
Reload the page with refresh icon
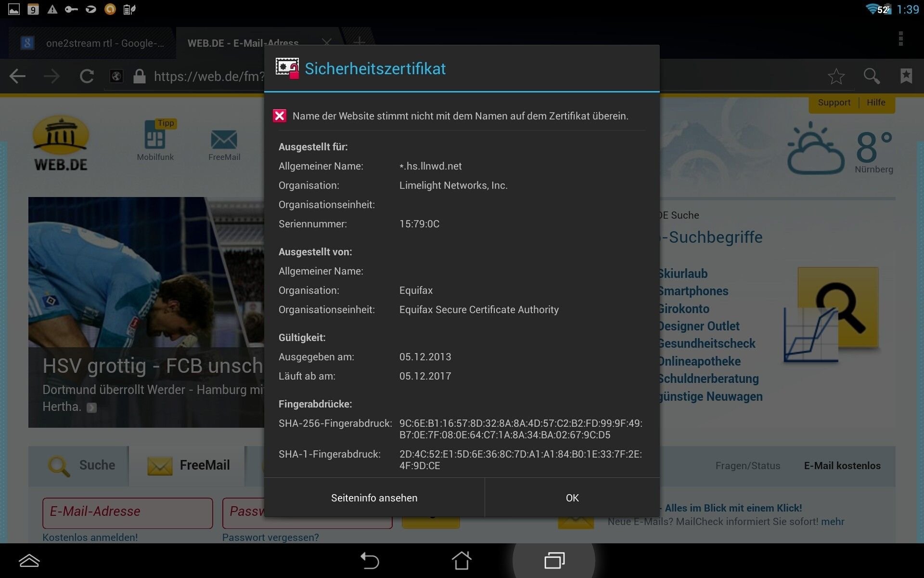87,76
